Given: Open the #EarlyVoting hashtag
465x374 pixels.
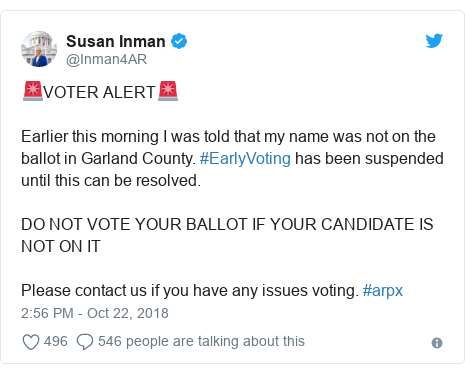Looking at the screenshot, I should pyautogui.click(x=245, y=159).
